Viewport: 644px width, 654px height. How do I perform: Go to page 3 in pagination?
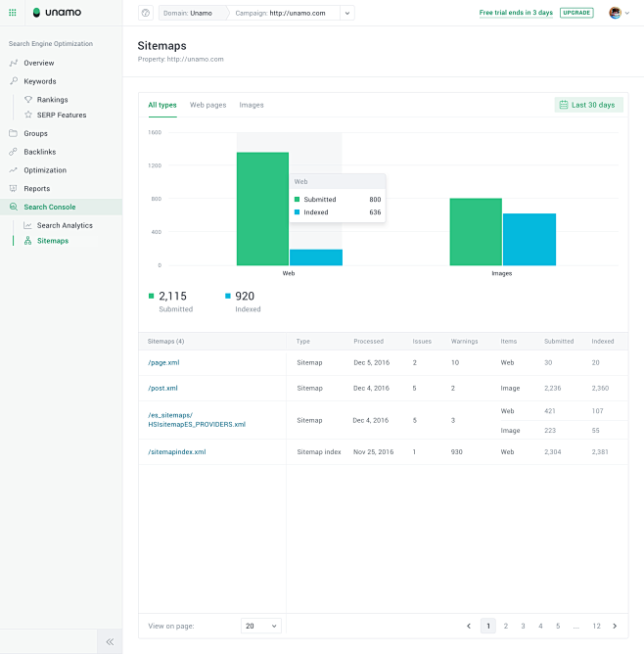click(x=523, y=626)
